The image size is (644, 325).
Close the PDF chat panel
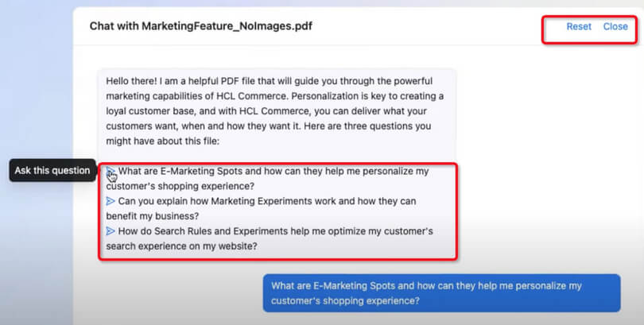(x=615, y=26)
